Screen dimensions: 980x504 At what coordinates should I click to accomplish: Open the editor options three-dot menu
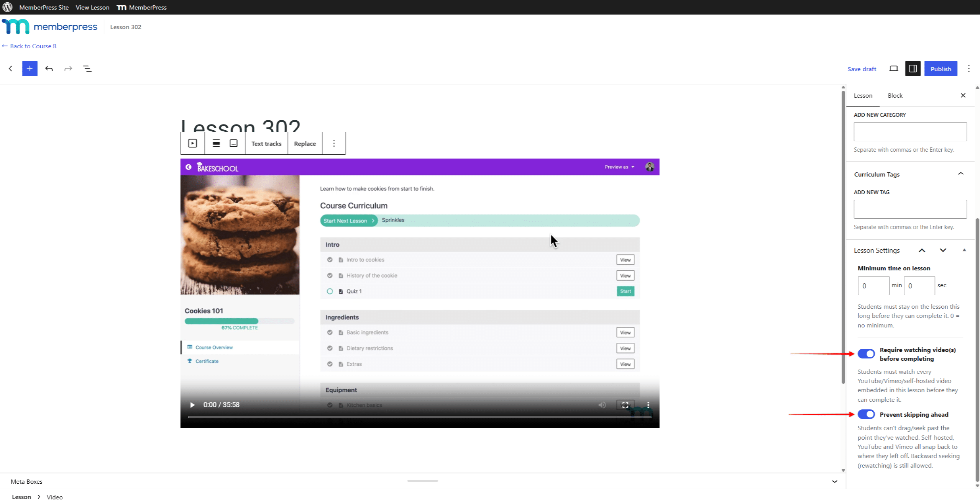969,69
